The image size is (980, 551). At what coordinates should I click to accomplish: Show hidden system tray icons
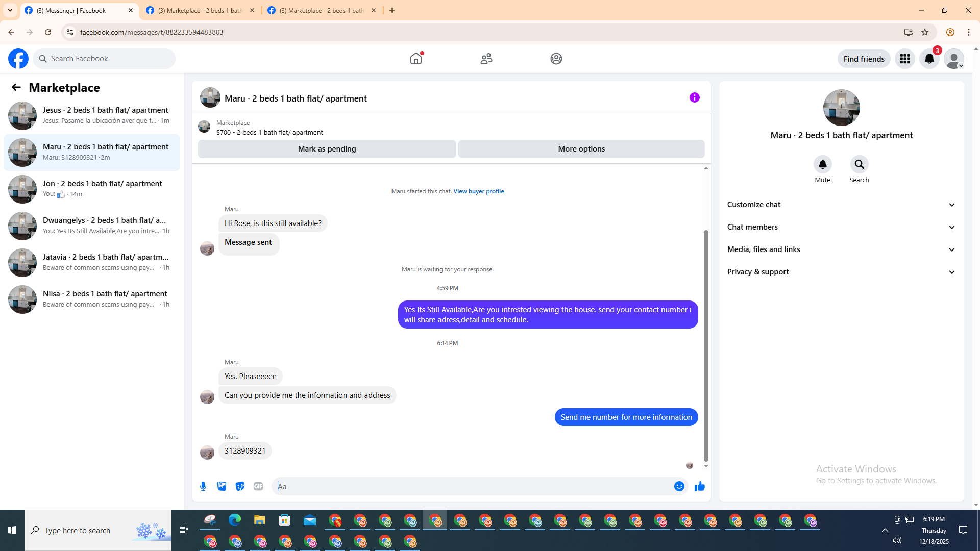click(885, 530)
